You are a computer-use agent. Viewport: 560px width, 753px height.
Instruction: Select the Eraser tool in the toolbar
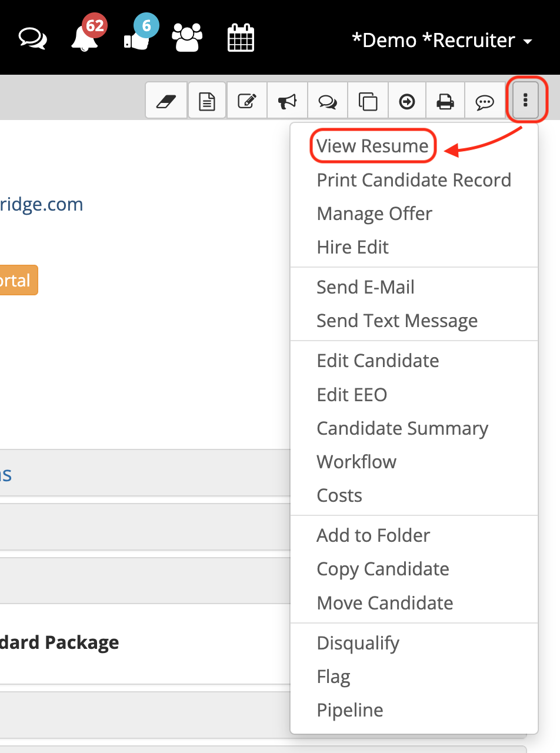tap(166, 101)
